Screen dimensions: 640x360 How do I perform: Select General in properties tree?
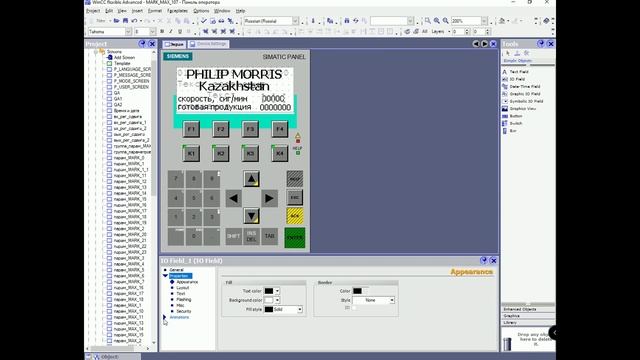(x=176, y=270)
